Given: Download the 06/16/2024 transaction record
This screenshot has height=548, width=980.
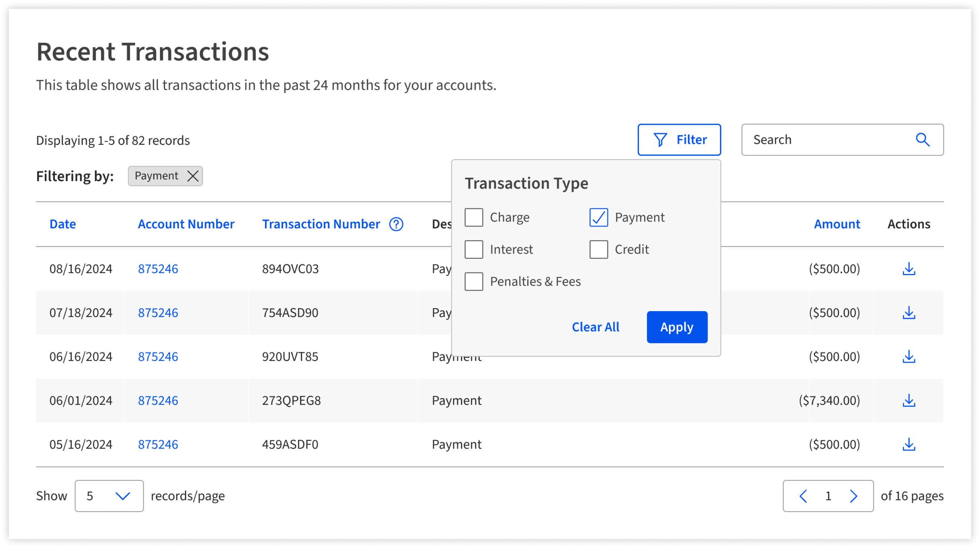Looking at the screenshot, I should (x=909, y=356).
